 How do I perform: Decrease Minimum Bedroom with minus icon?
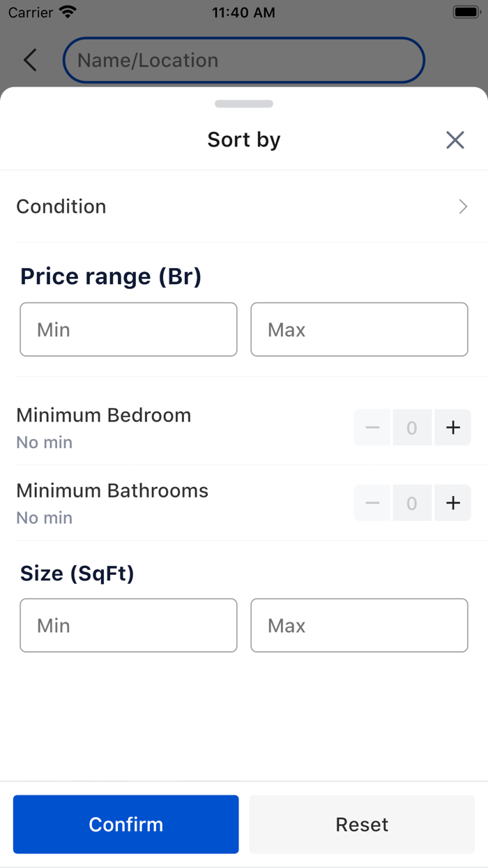(373, 428)
